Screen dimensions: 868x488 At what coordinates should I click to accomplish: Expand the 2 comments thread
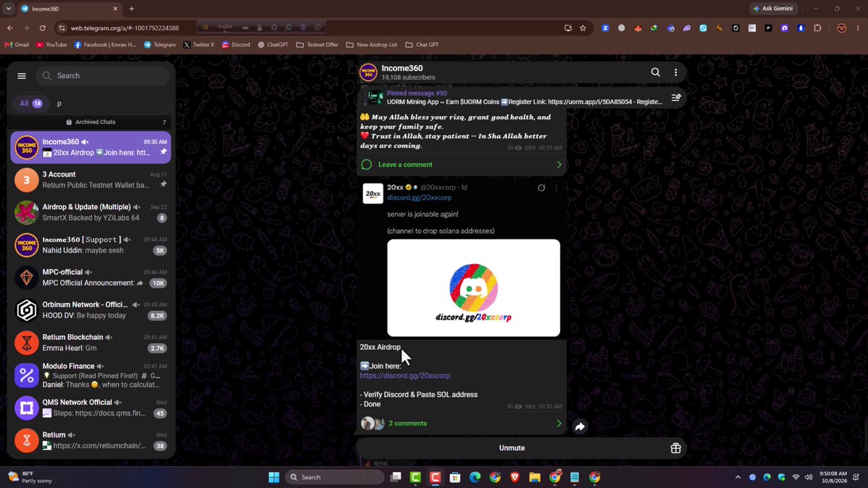coord(461,424)
